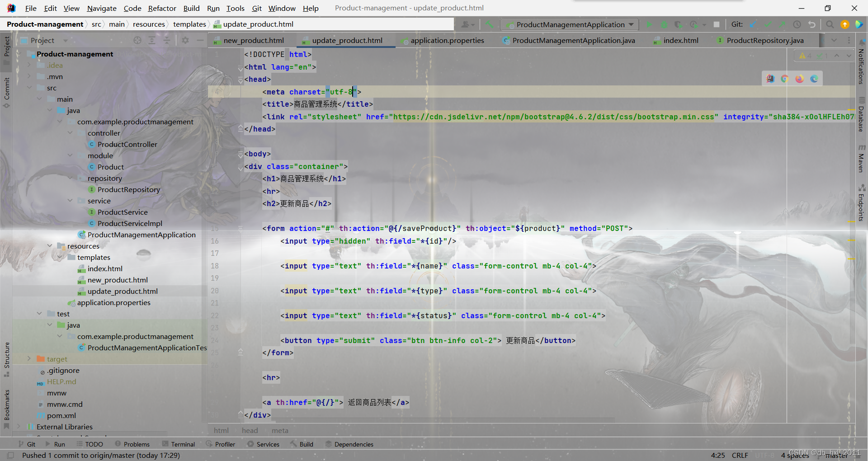Expand the .mvn folder

(29, 76)
